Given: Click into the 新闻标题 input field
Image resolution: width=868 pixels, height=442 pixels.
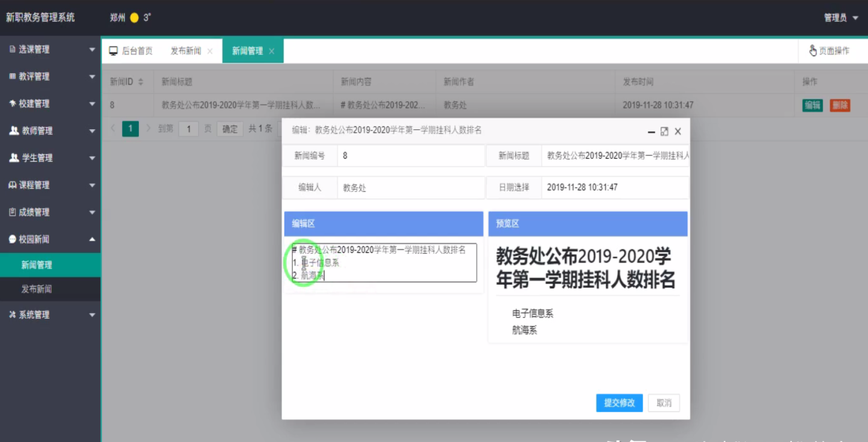Looking at the screenshot, I should click(x=615, y=156).
